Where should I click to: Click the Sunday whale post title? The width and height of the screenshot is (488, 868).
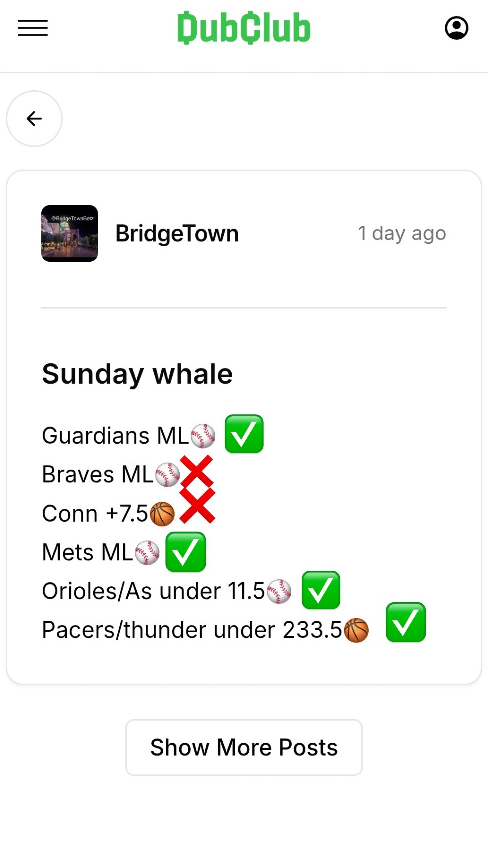point(137,374)
